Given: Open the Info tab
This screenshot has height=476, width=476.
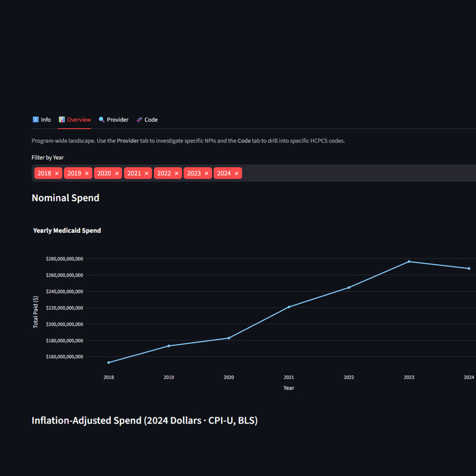Looking at the screenshot, I should tap(42, 120).
